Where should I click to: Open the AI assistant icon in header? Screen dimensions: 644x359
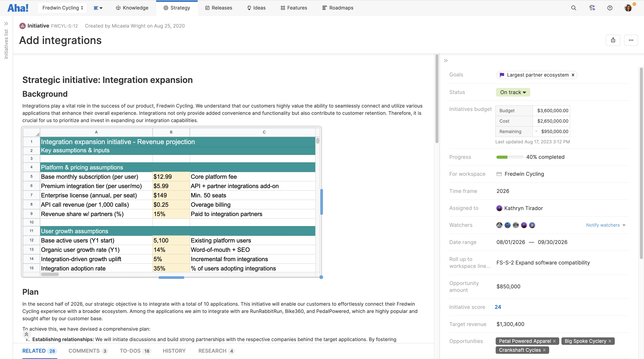[592, 8]
